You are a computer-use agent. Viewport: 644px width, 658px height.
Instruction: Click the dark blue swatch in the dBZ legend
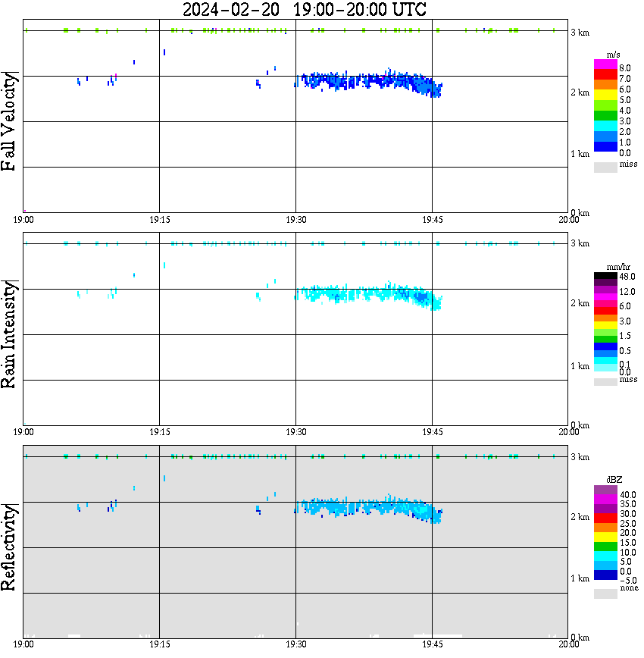click(605, 575)
